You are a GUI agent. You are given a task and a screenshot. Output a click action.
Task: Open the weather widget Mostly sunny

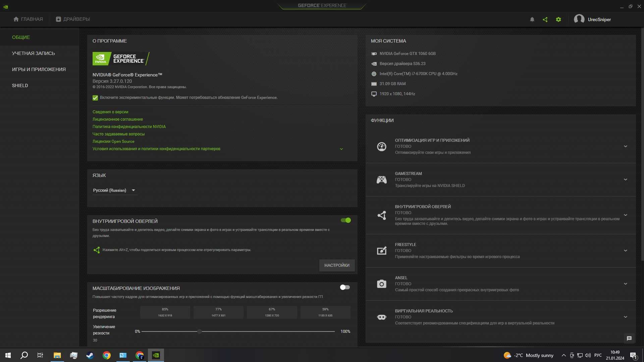(529, 355)
